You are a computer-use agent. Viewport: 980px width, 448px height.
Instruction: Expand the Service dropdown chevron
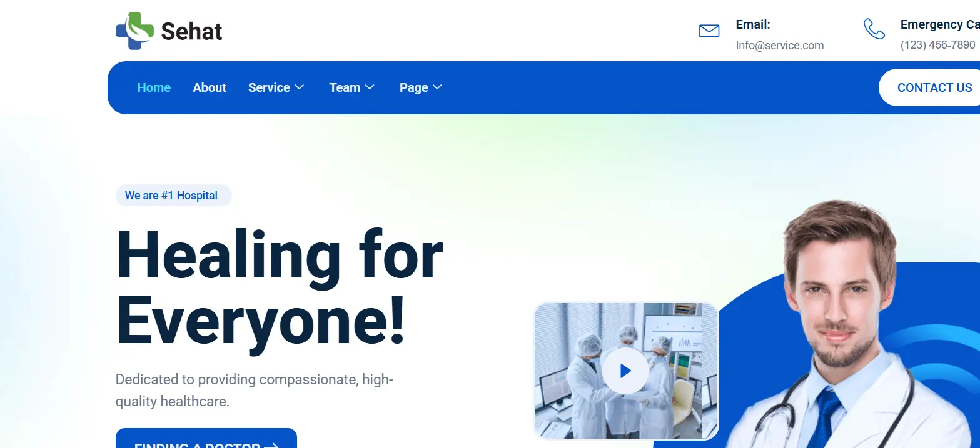(x=300, y=87)
